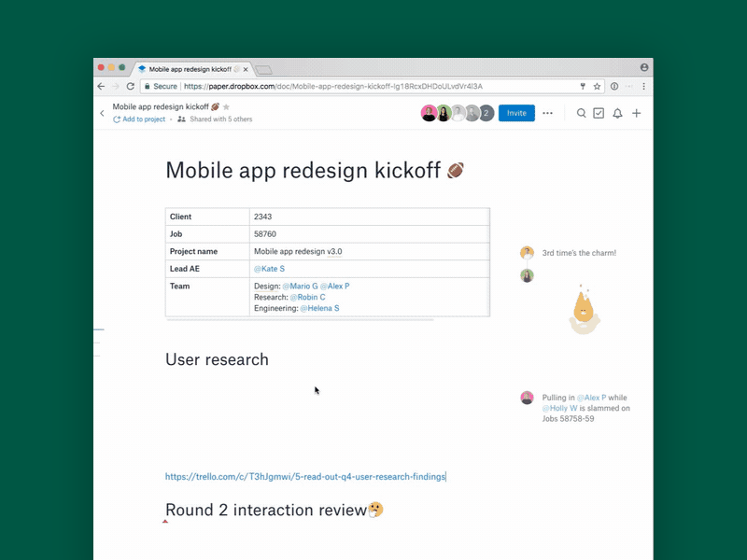Navigate back using the browser back arrow
747x560 pixels.
[100, 86]
